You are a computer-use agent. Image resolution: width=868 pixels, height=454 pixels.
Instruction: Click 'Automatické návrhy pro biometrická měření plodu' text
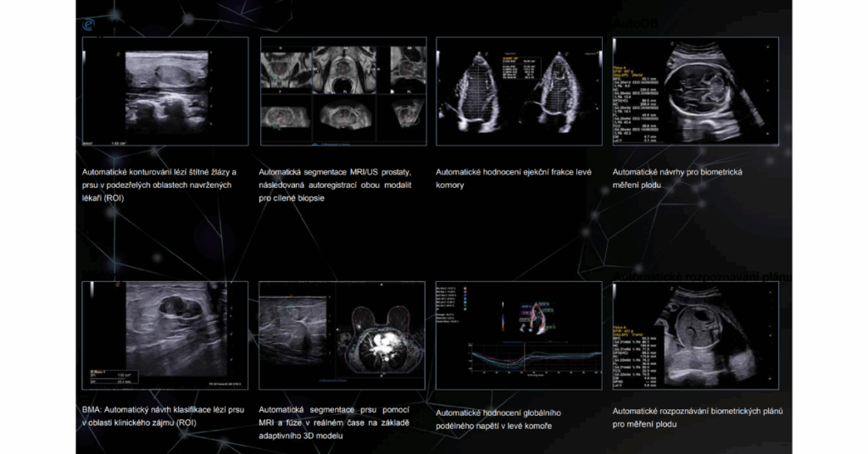pyautogui.click(x=677, y=178)
